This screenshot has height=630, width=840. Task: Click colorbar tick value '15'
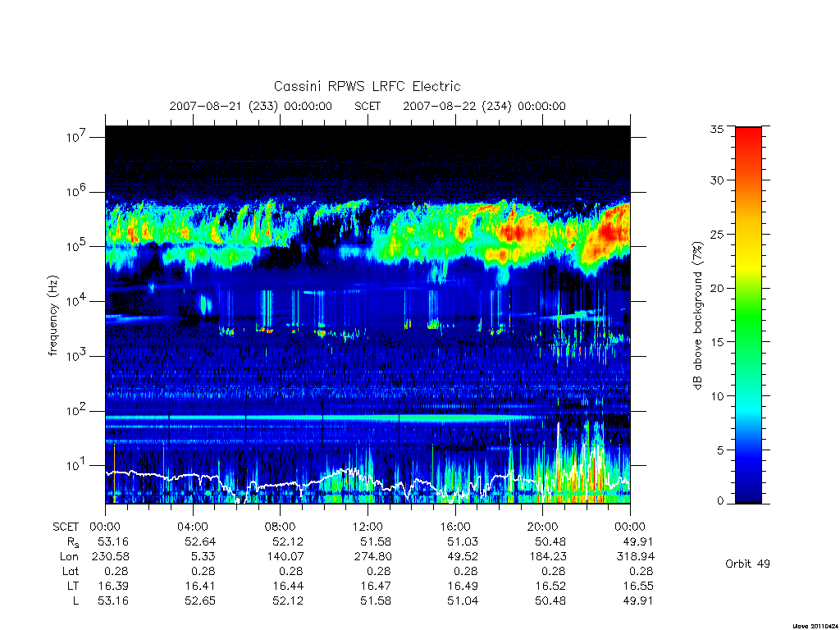tap(716, 342)
